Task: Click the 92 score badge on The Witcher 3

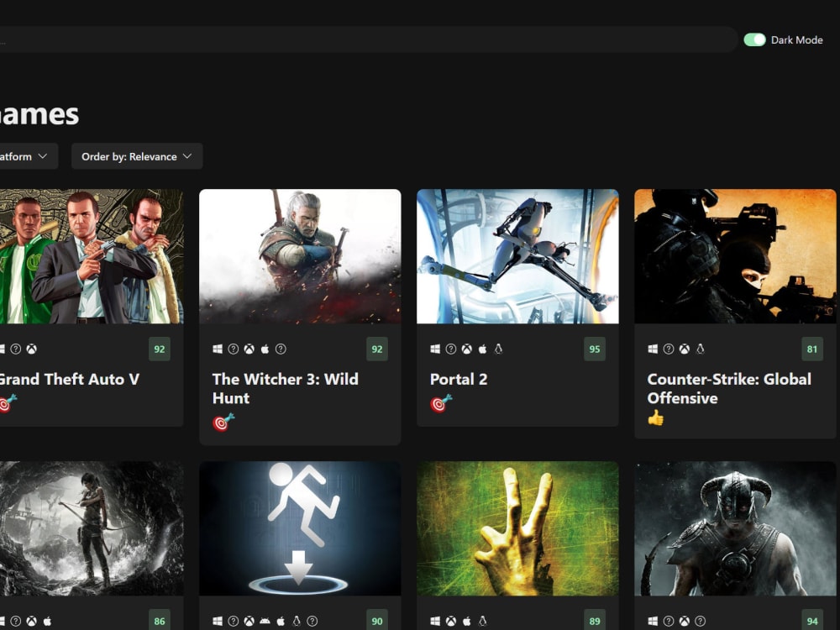Action: point(377,349)
